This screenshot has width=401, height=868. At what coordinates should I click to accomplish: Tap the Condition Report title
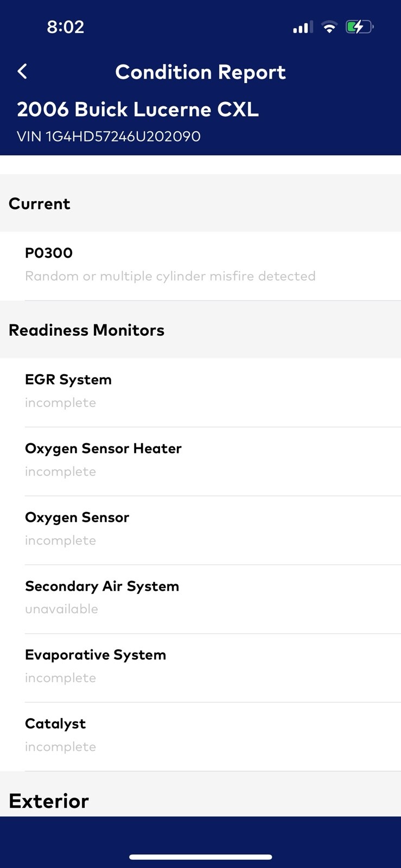tap(200, 72)
